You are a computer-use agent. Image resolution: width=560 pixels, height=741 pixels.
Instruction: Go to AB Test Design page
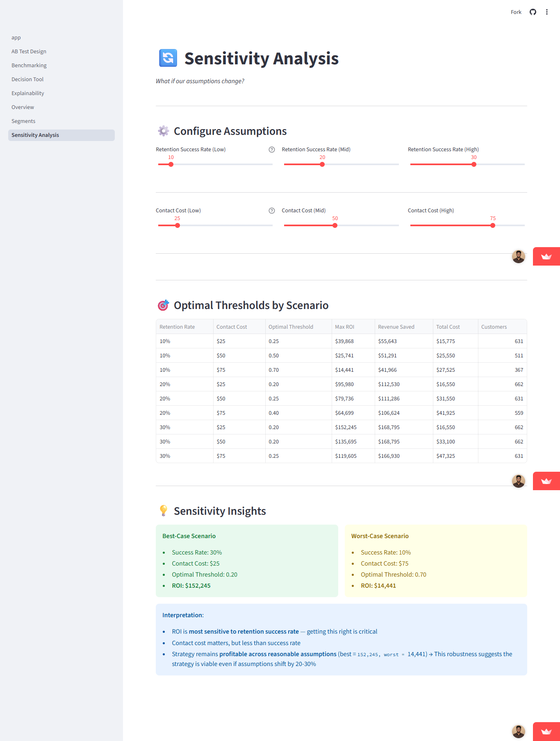61,52
